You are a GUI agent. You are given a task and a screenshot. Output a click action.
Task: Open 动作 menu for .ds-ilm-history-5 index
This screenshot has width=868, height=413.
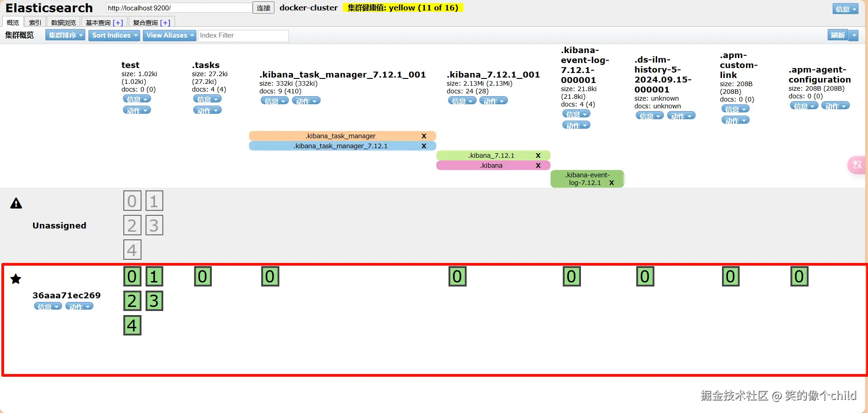(x=681, y=116)
